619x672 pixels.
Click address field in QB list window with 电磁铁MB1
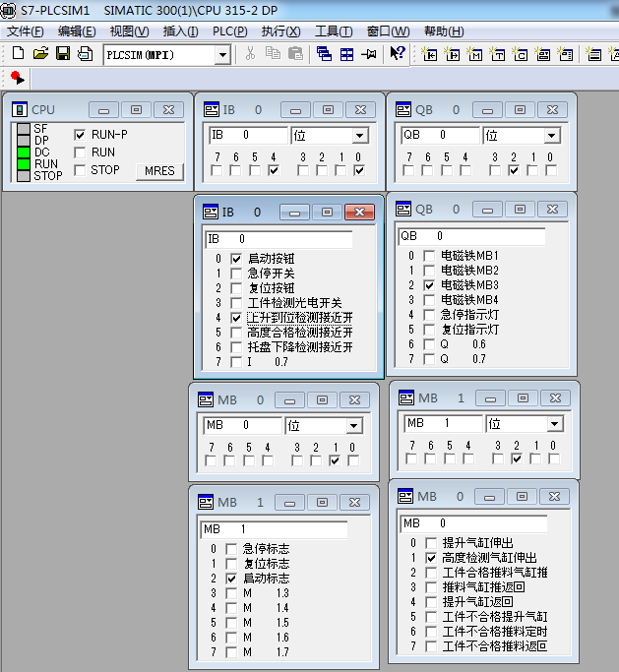[471, 236]
